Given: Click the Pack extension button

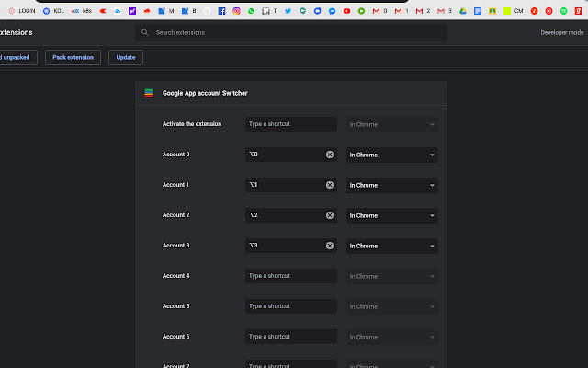Looking at the screenshot, I should [x=73, y=57].
